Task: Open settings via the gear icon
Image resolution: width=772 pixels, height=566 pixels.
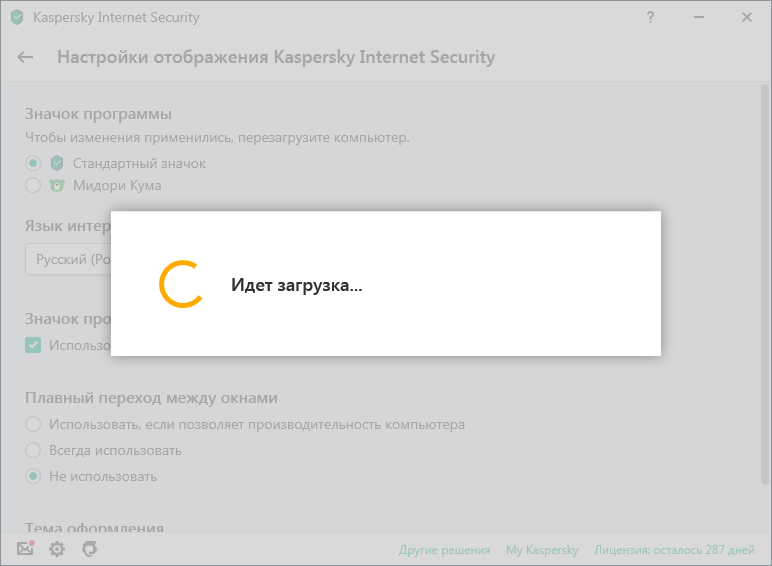Action: pyautogui.click(x=57, y=549)
